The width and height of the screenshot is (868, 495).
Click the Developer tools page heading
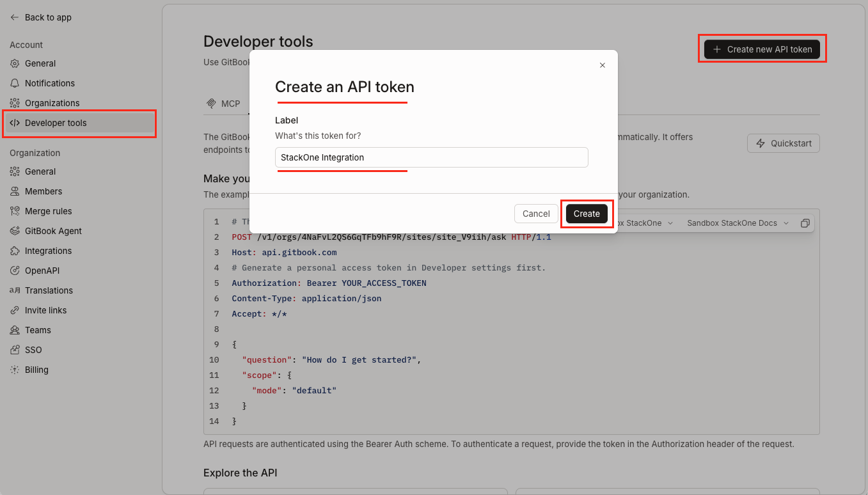click(258, 42)
